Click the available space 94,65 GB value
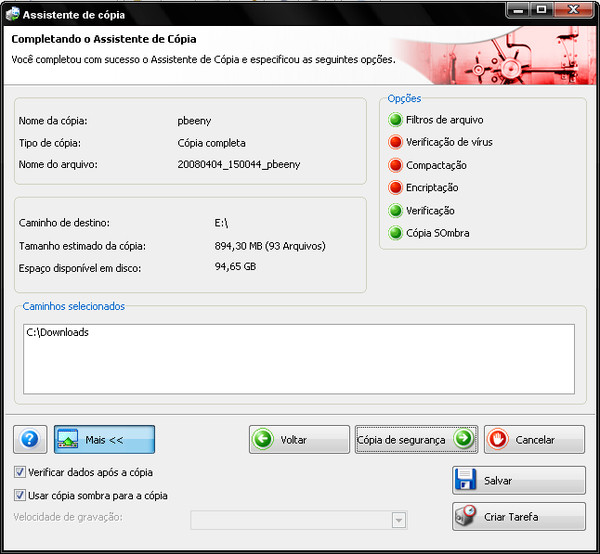Screen dimensions: 600x554 pyautogui.click(x=235, y=266)
